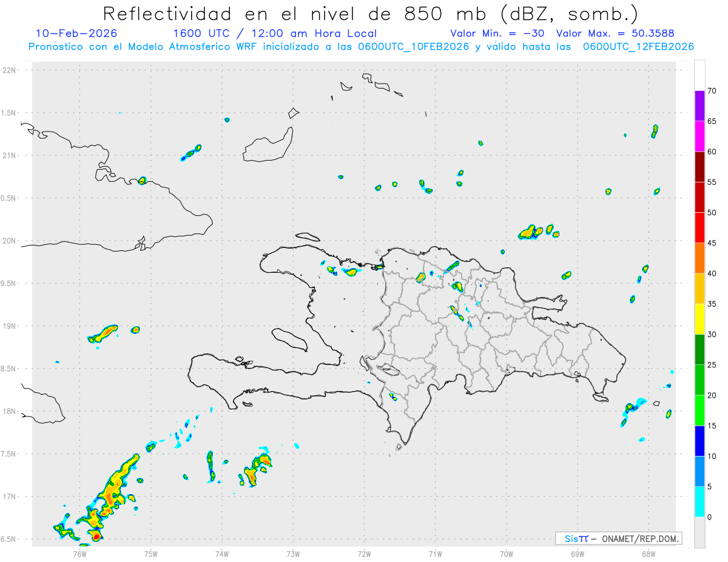Click the '21N' latitude label

coord(9,155)
